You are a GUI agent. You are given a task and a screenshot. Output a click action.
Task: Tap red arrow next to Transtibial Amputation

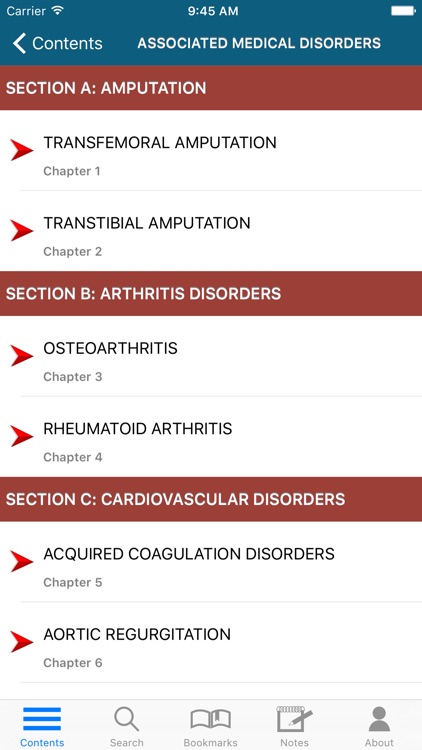coord(22,231)
